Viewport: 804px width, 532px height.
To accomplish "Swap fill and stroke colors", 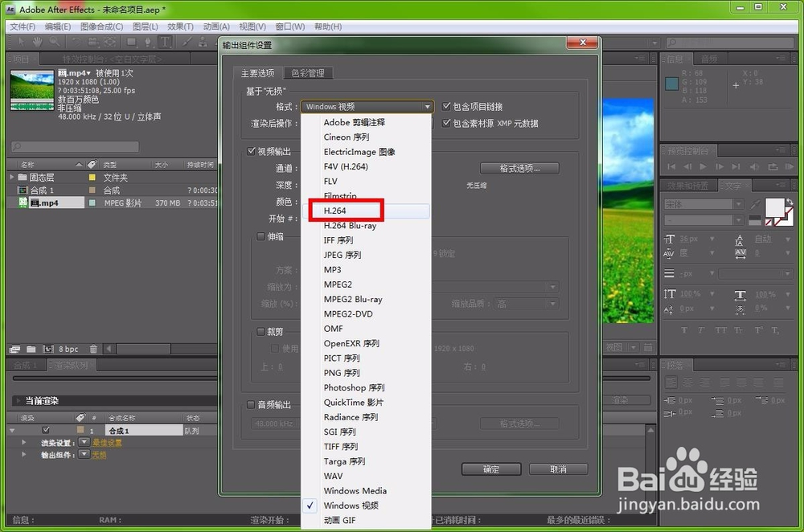I will click(x=790, y=202).
